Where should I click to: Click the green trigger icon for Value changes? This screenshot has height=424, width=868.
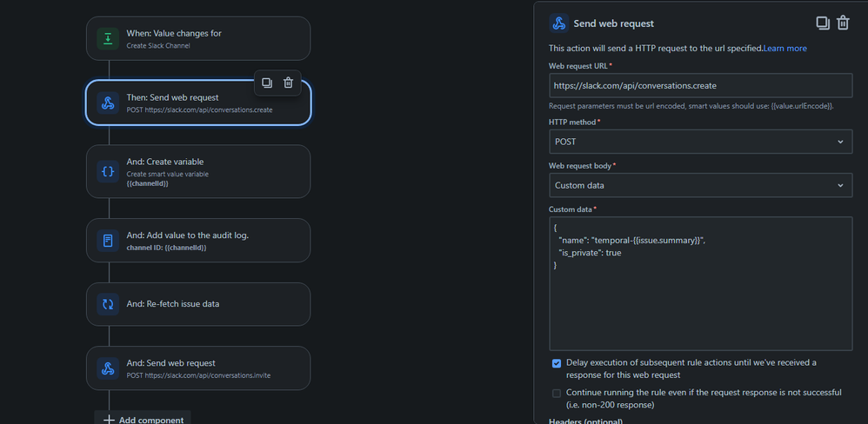point(108,39)
